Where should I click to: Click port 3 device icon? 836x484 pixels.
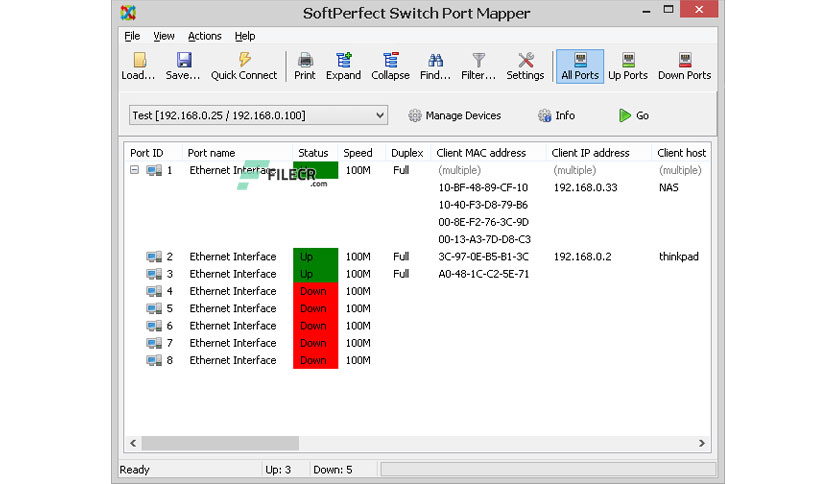pyautogui.click(x=154, y=274)
